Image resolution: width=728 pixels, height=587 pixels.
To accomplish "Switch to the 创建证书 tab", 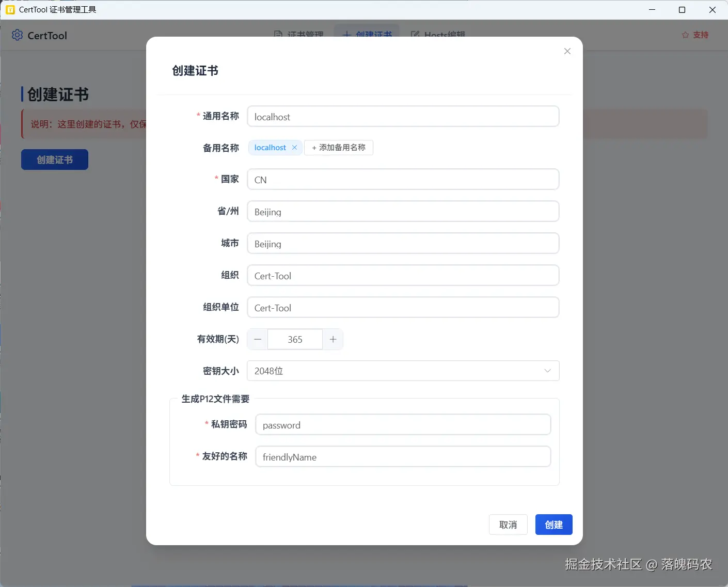I will point(367,34).
